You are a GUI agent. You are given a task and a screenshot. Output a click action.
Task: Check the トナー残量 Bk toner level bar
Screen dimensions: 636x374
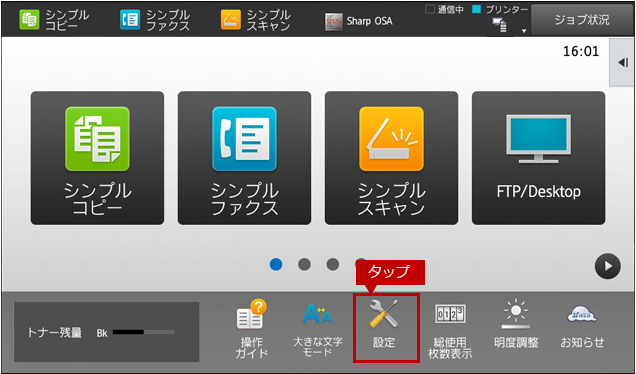point(144,332)
